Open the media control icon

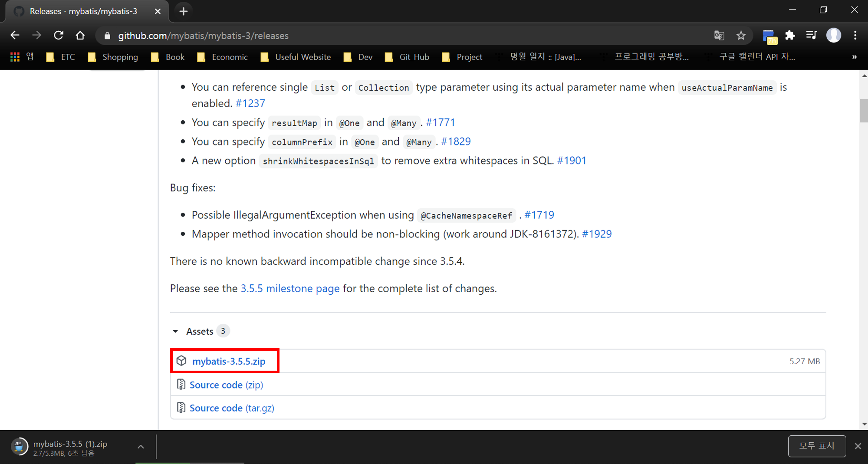pos(811,36)
